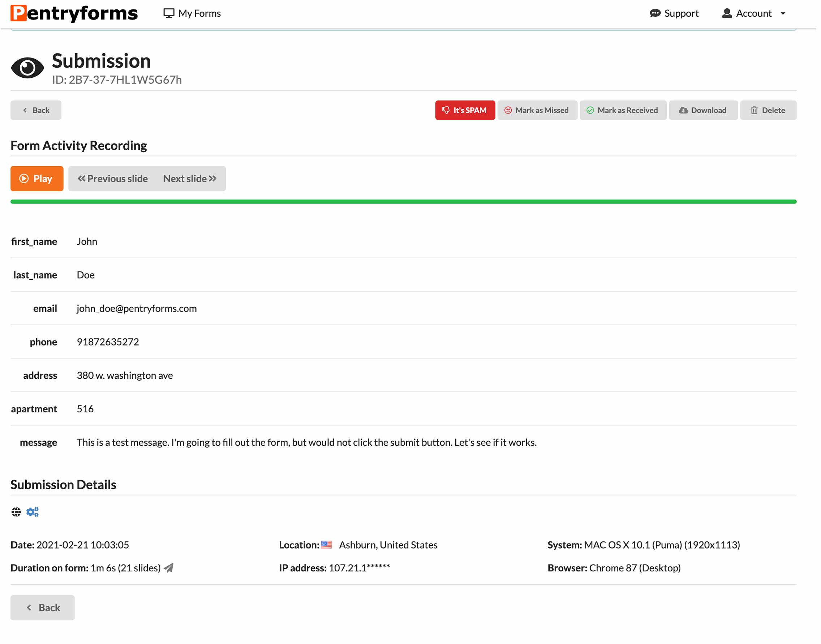Go to Next slide
Screen dimensions: 821x644
(190, 179)
